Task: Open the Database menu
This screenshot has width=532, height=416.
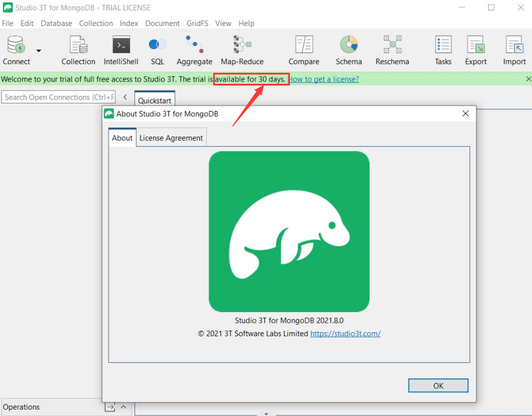Action: 57,24
